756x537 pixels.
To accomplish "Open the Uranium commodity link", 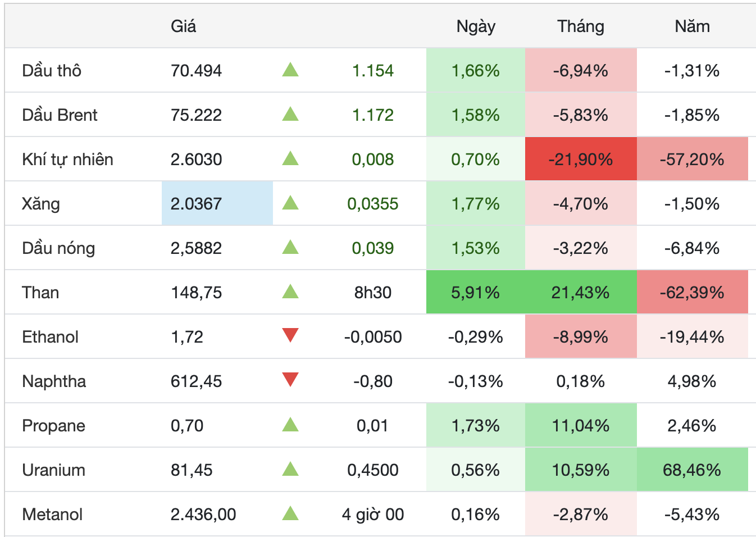I will [53, 470].
